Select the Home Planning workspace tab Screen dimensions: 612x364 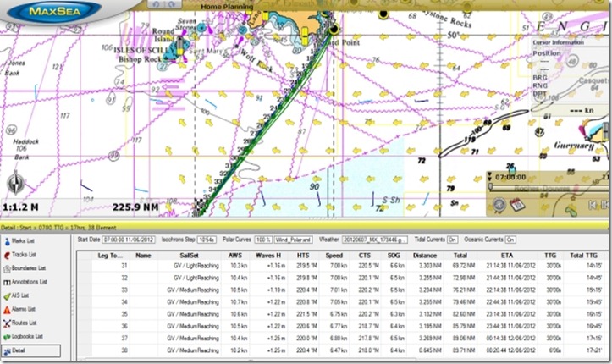click(227, 7)
